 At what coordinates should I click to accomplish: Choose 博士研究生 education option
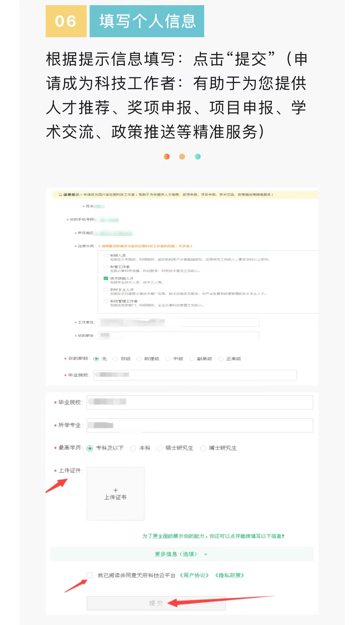(203, 448)
